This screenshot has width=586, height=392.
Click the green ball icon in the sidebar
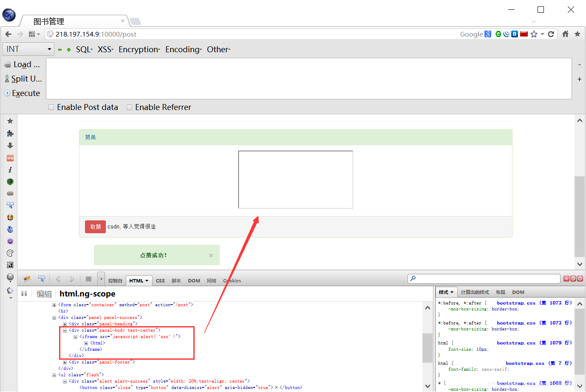pyautogui.click(x=10, y=182)
